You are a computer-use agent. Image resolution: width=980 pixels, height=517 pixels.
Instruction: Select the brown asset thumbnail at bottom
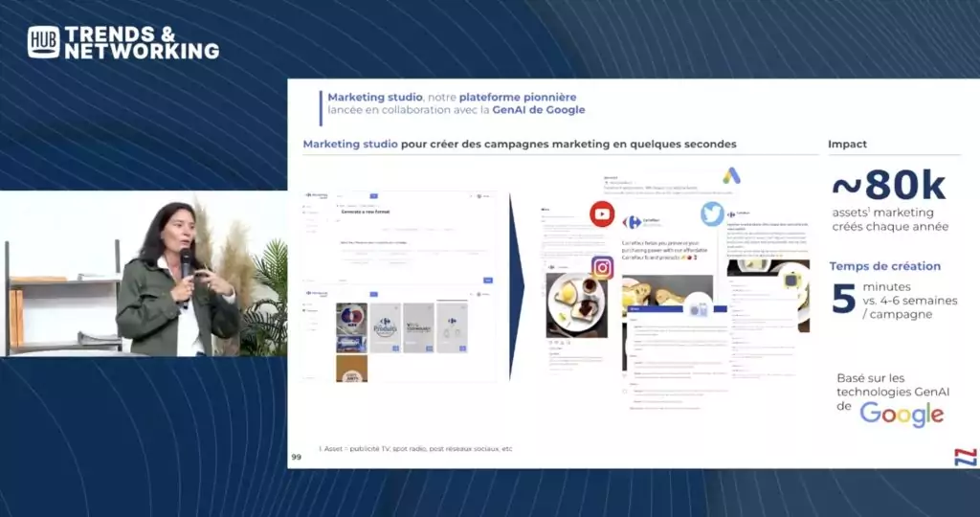click(352, 369)
